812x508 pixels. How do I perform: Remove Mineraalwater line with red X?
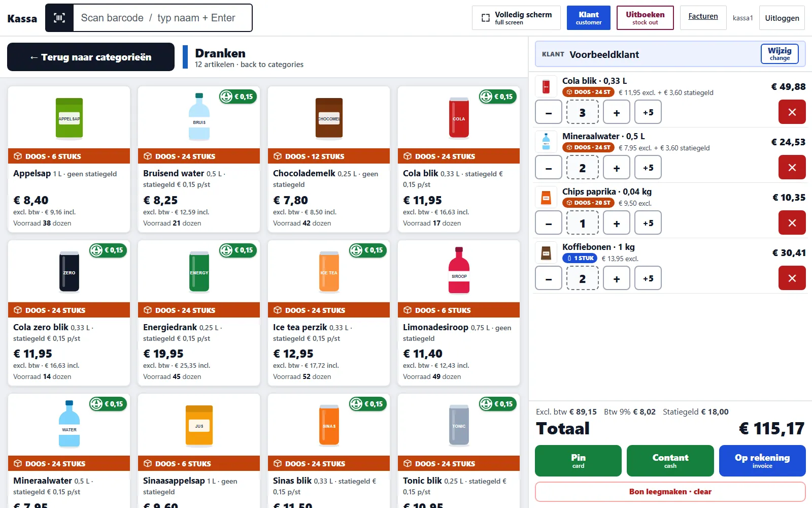point(792,168)
